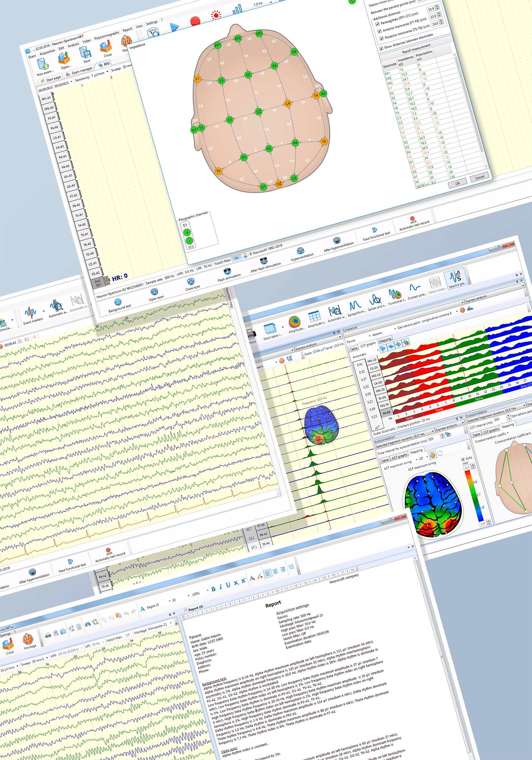Start the Open eyes functional test
532x760 pixels.
click(x=155, y=294)
